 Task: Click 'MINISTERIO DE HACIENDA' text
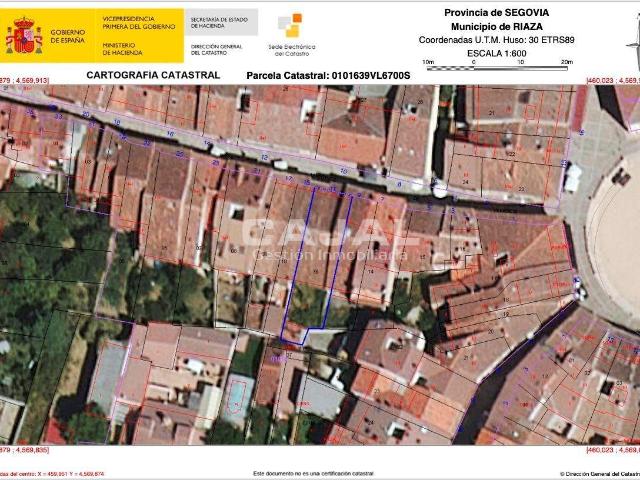tap(122, 49)
